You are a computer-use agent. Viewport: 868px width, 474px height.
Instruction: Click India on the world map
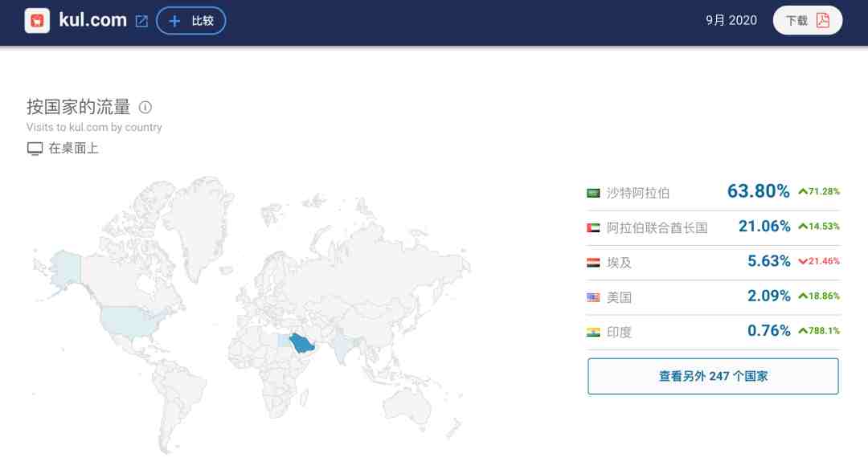pos(344,347)
